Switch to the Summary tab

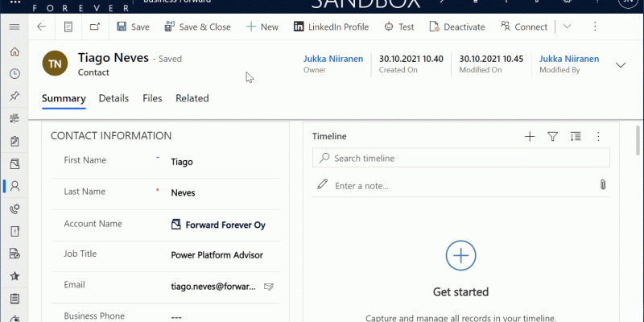pos(64,98)
